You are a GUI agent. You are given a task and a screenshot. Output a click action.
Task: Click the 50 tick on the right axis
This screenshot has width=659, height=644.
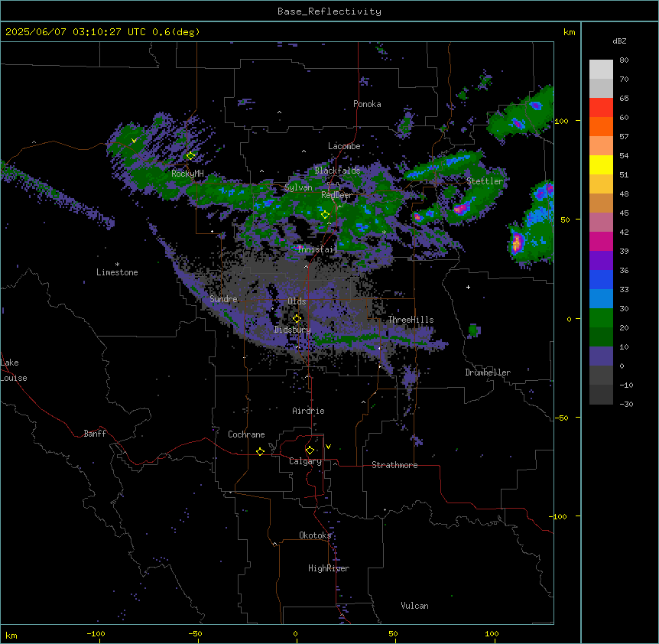pyautogui.click(x=565, y=220)
